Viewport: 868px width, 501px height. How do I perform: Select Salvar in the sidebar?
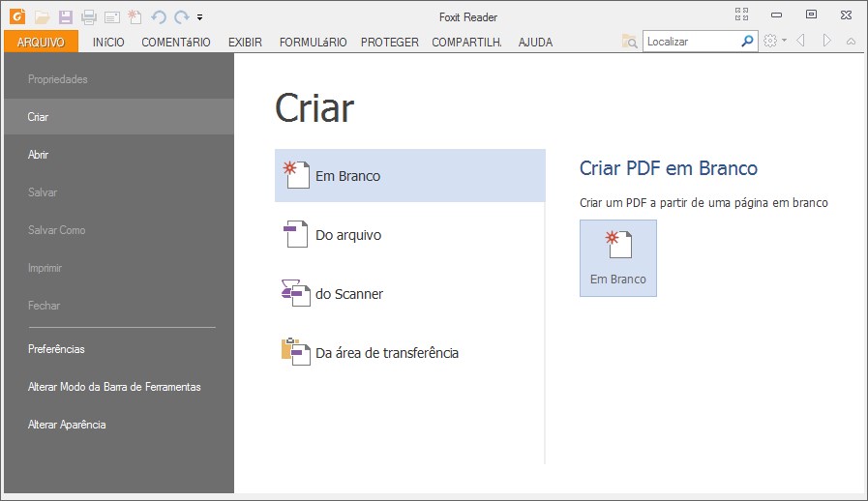119,192
